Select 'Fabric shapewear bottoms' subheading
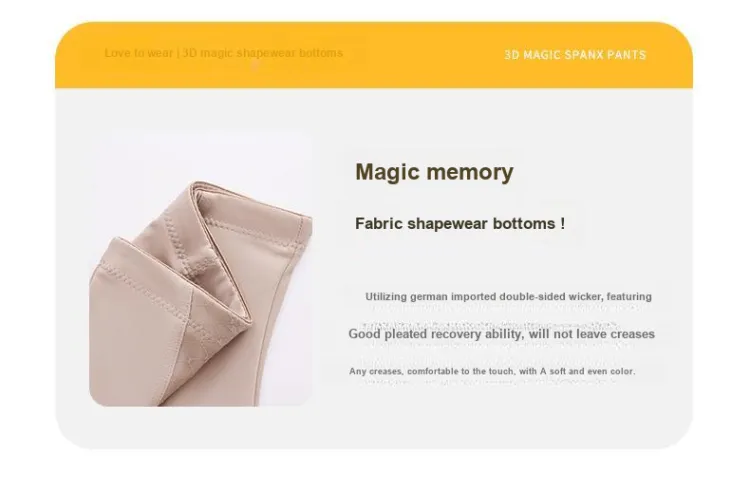750x495 pixels. pyautogui.click(x=455, y=223)
